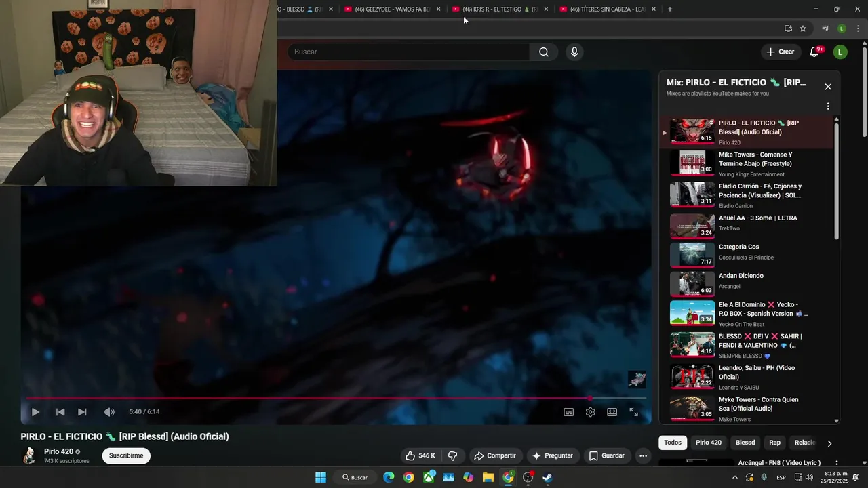This screenshot has width=868, height=488.
Task: Click the search magnifier button
Action: (x=544, y=52)
